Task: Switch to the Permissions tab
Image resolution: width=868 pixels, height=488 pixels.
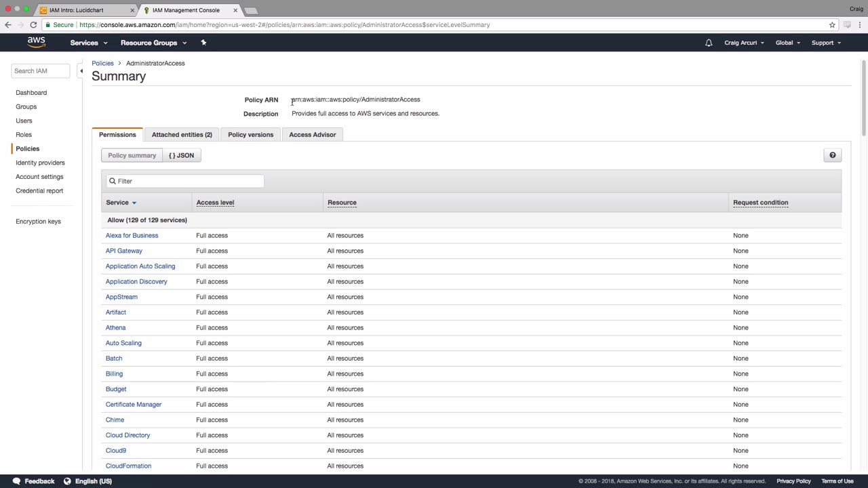Action: pyautogui.click(x=117, y=134)
